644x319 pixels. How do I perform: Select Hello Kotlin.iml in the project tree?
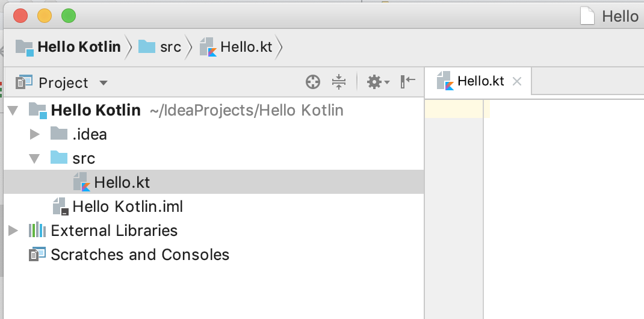click(128, 207)
